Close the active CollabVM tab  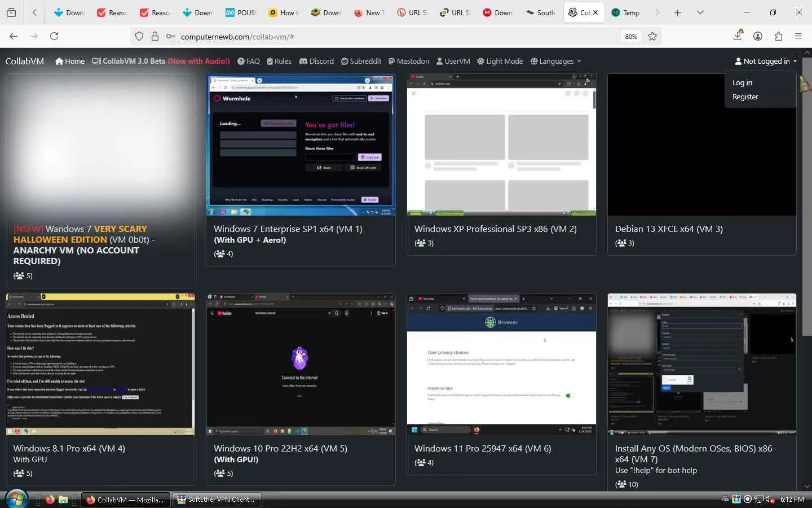click(595, 12)
